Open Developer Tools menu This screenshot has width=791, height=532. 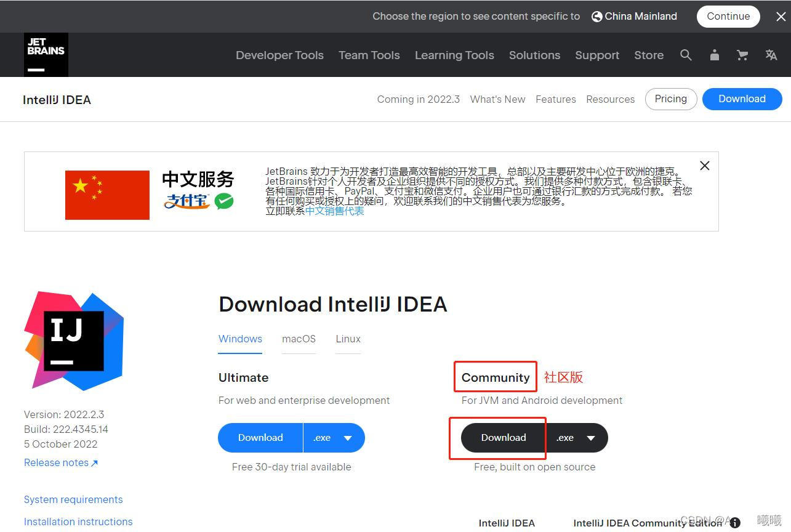(279, 55)
